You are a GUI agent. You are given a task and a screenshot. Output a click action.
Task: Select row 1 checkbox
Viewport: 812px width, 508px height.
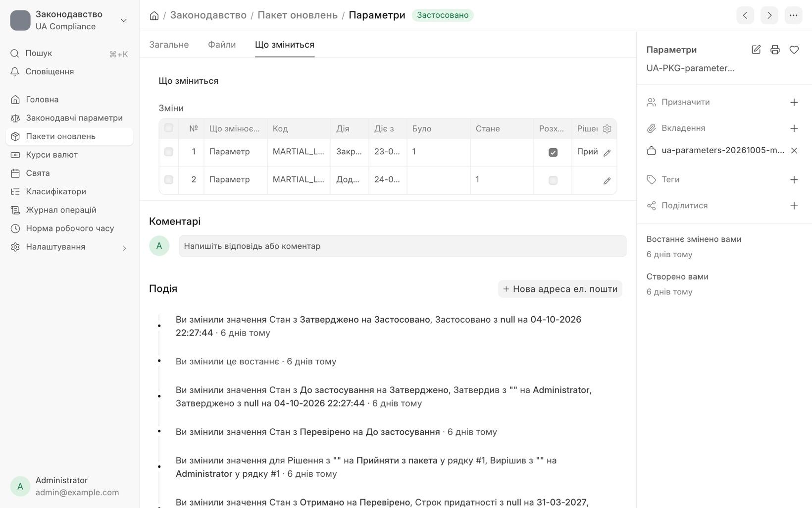pos(169,152)
